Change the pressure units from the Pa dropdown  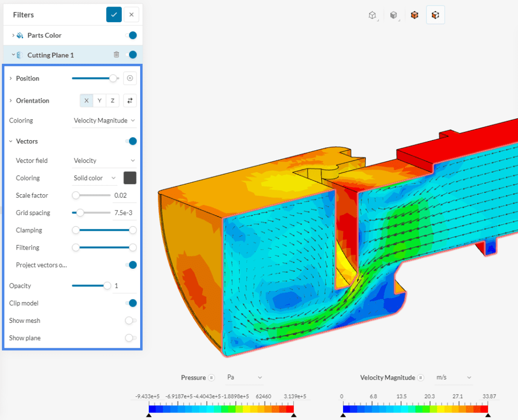coord(244,377)
